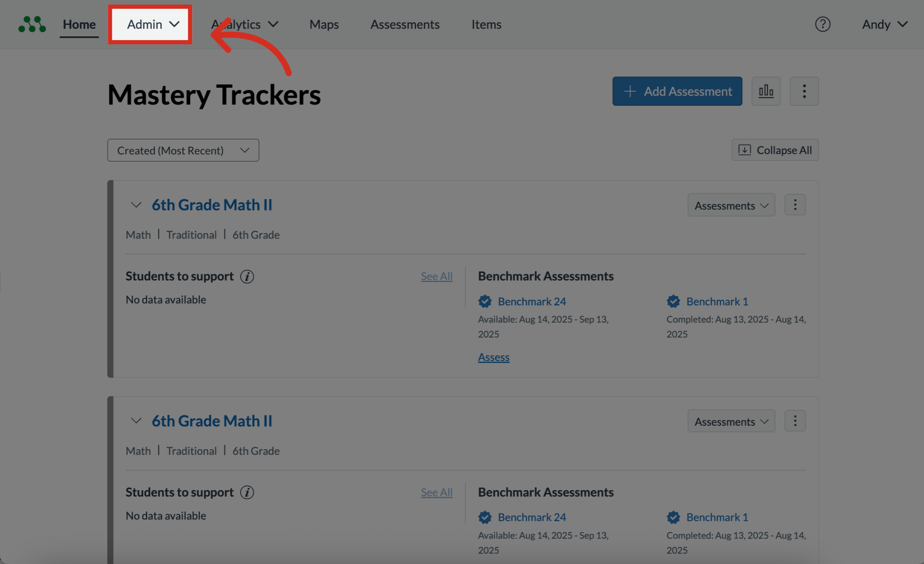Click the green dots app logo
Viewport: 924px width, 564px height.
[32, 24]
